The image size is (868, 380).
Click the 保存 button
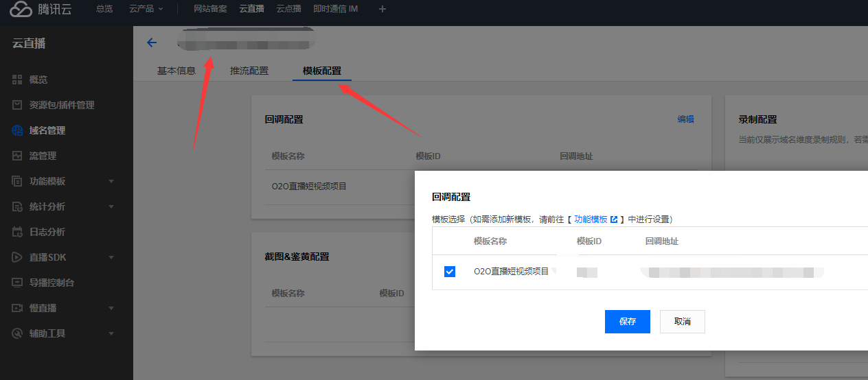[x=628, y=322]
